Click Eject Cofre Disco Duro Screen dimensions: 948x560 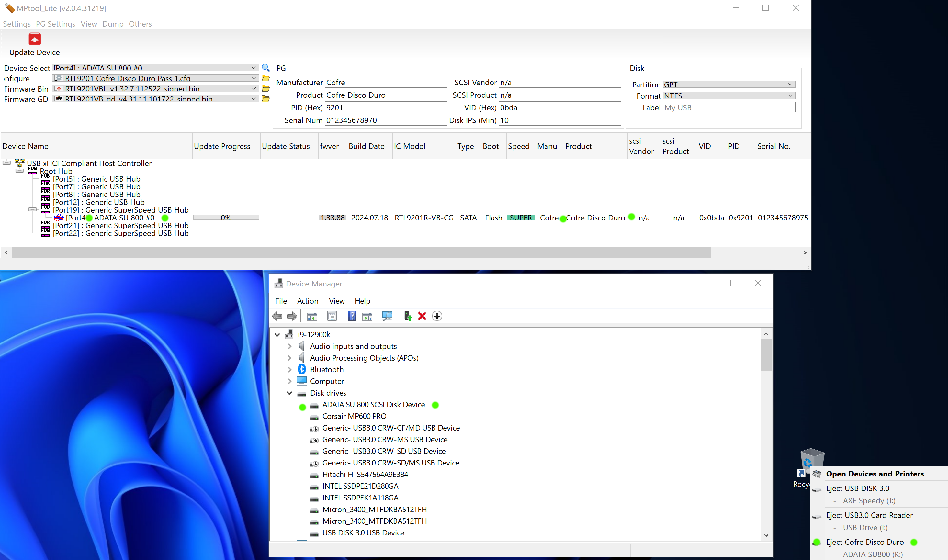pos(864,542)
